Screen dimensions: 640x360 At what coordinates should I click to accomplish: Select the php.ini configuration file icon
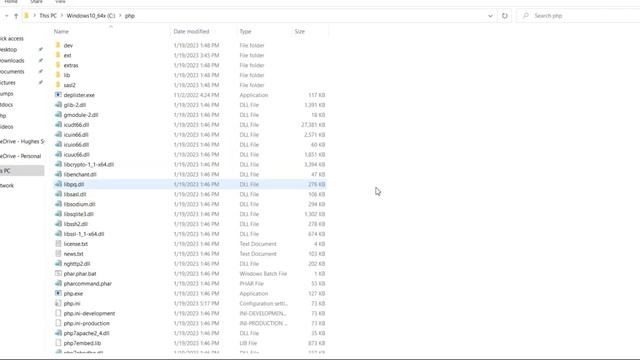(58, 303)
